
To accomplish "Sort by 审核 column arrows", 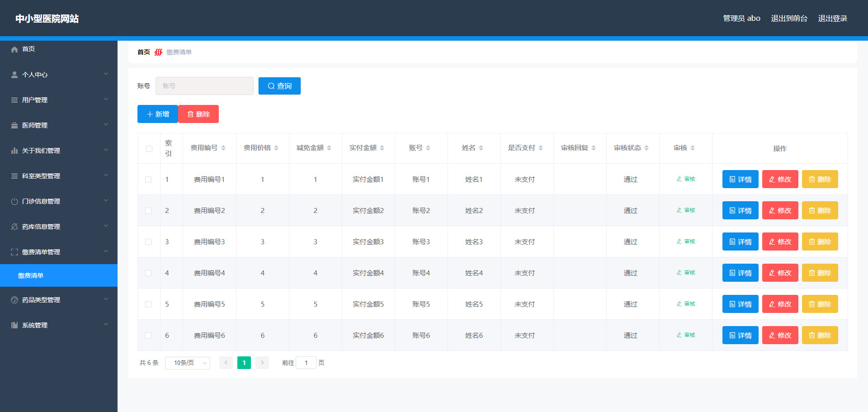I will (x=693, y=148).
